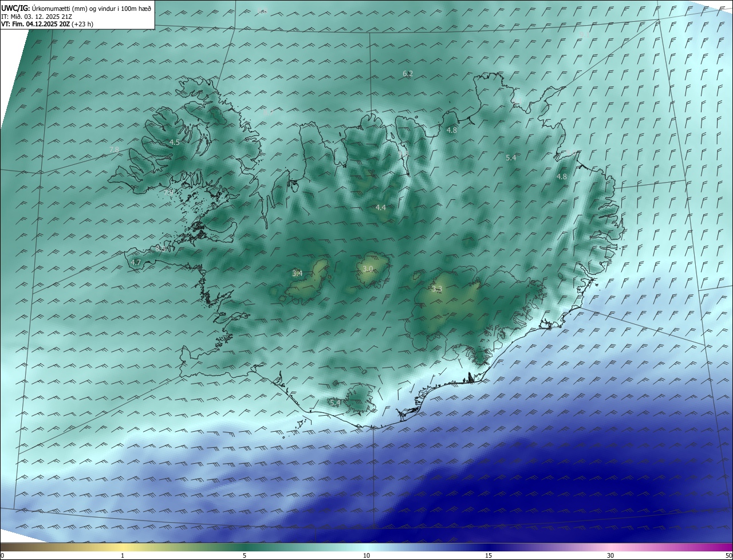The height and width of the screenshot is (560, 733).
Task: Click the 3.3 value on the largest glacier
Action: [437, 290]
